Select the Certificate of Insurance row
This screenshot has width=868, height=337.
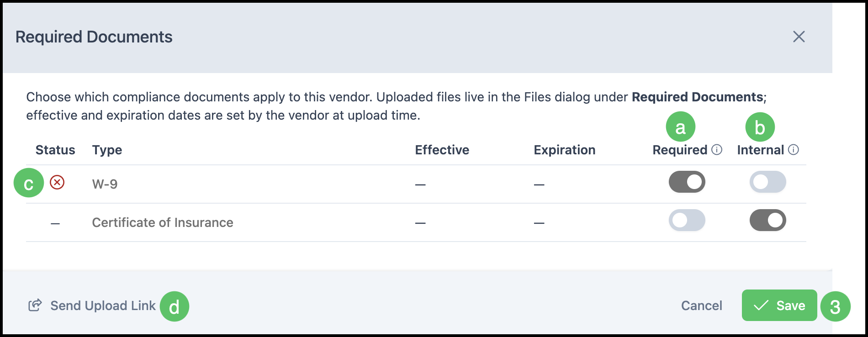point(416,222)
